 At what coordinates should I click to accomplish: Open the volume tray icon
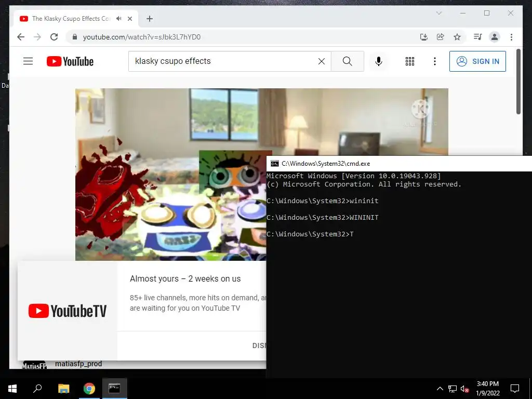(464, 389)
